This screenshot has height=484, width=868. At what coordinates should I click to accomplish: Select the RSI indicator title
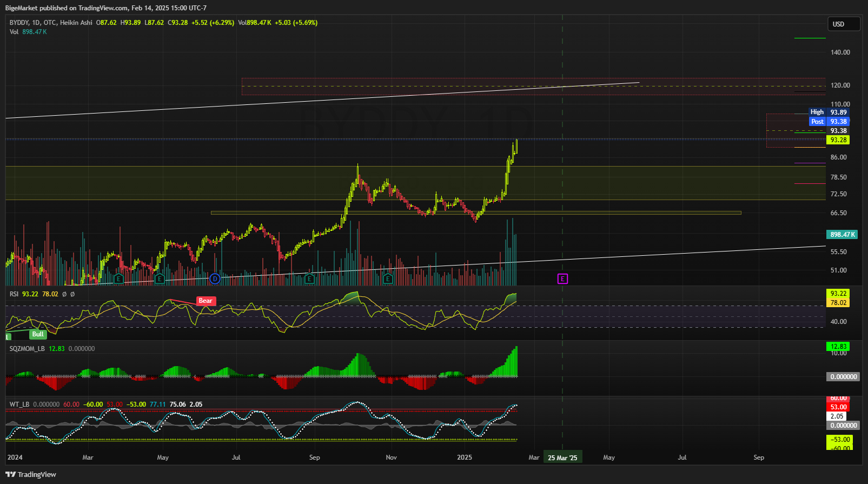point(14,294)
